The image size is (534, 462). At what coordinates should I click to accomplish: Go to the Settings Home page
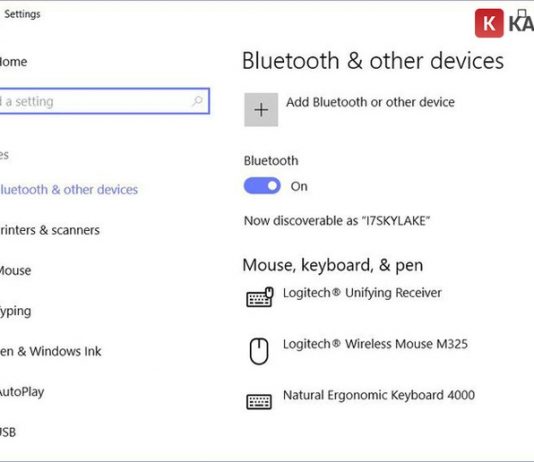pos(14,62)
